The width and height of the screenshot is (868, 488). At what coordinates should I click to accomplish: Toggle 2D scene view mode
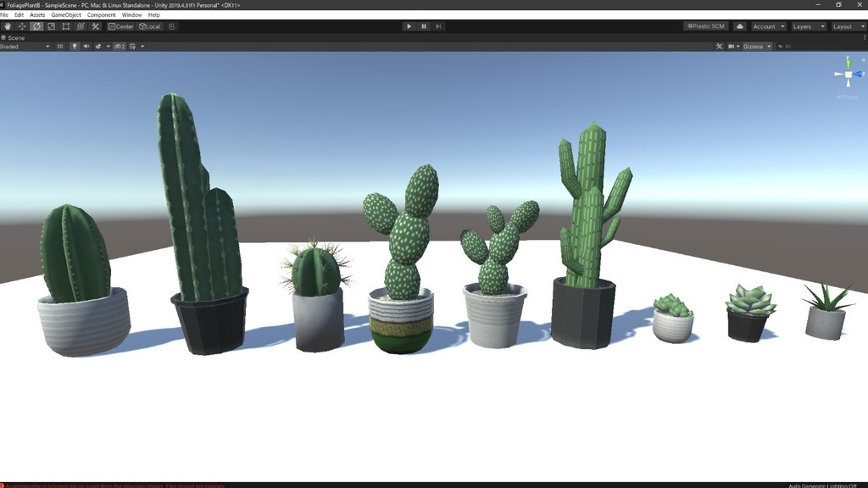[59, 46]
